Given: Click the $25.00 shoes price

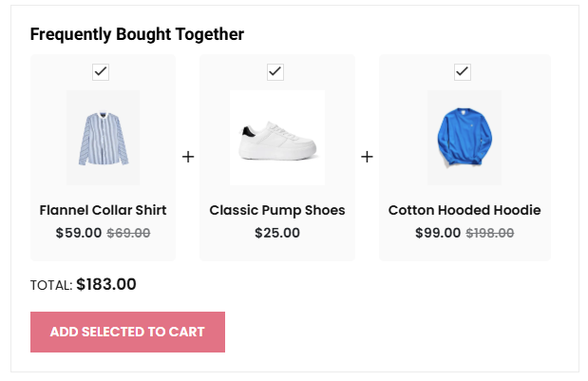Looking at the screenshot, I should (277, 233).
